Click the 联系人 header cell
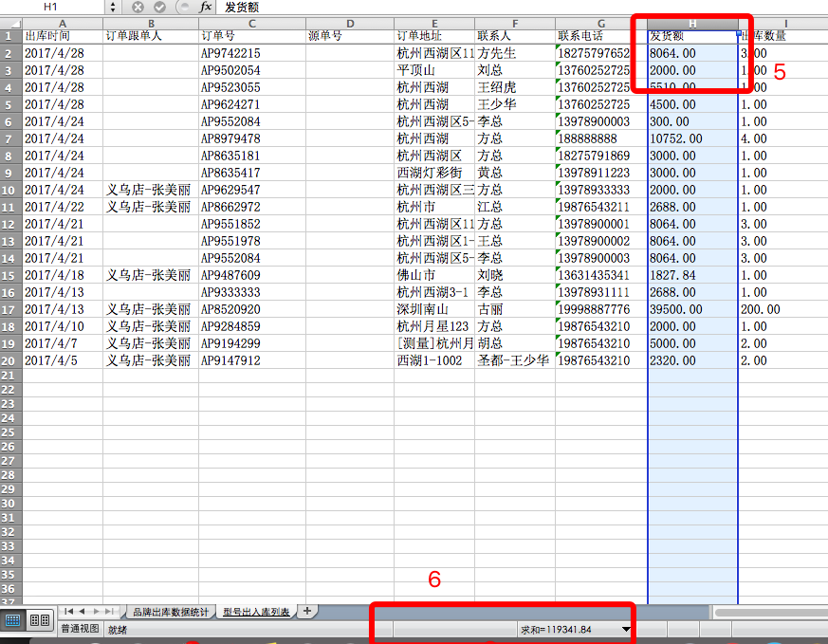828x644 pixels. point(515,36)
